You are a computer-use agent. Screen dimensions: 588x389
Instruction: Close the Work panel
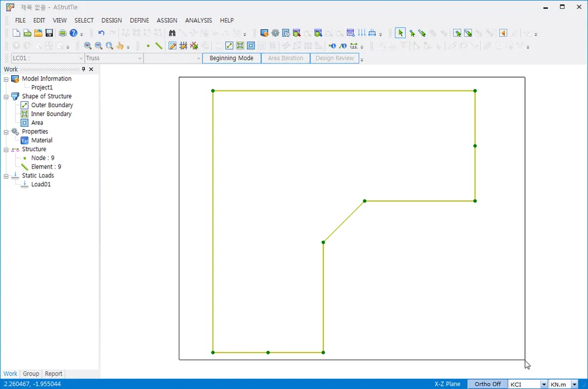[x=91, y=69]
